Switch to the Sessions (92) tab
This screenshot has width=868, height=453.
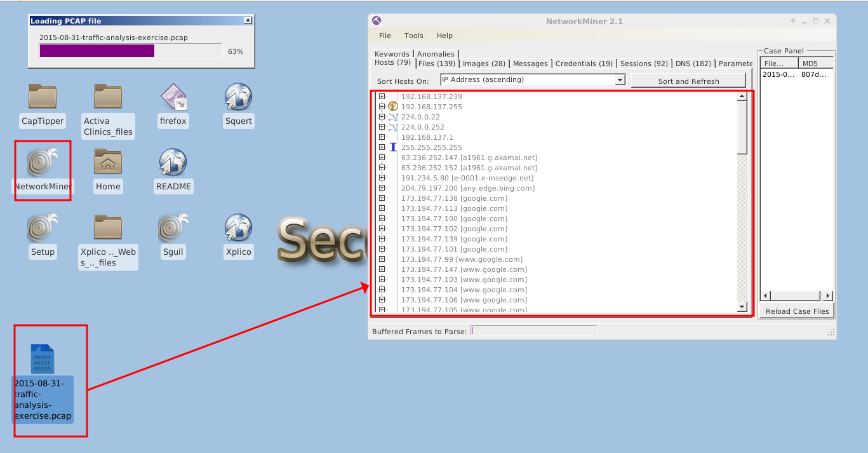click(644, 64)
